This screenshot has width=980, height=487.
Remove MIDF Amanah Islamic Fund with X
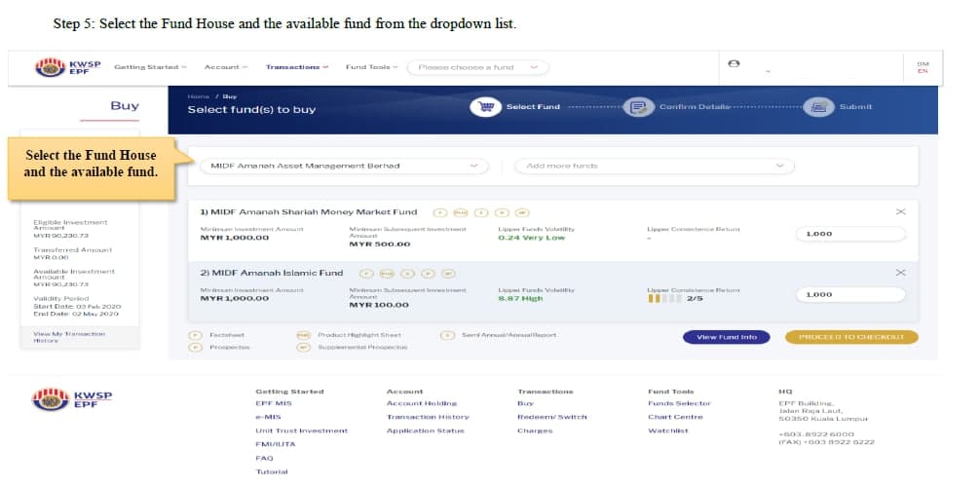point(901,273)
